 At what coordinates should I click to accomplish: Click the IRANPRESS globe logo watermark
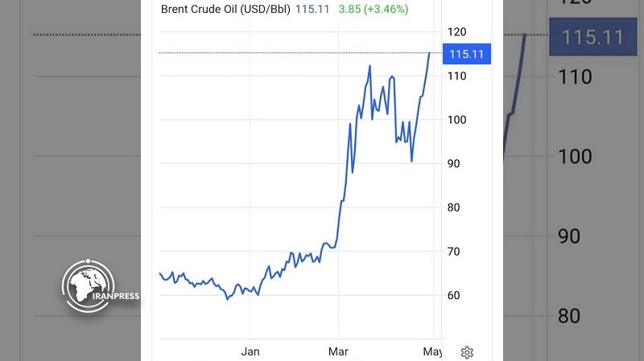pos(88,287)
